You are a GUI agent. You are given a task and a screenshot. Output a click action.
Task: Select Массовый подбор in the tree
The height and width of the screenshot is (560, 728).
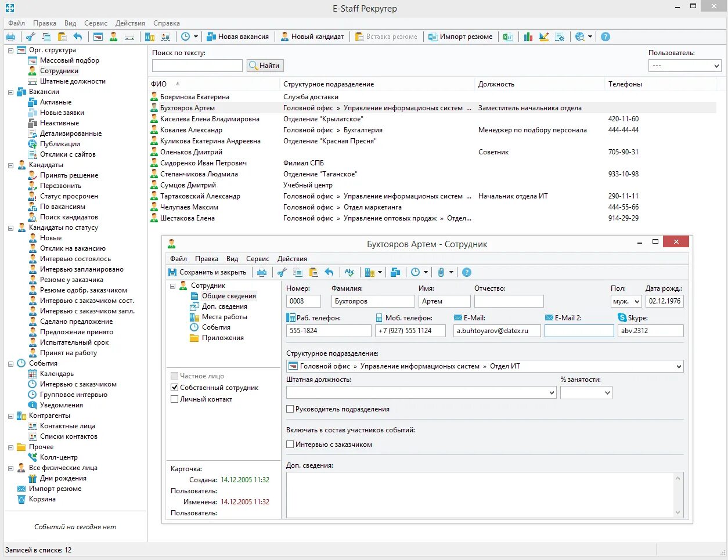69,60
